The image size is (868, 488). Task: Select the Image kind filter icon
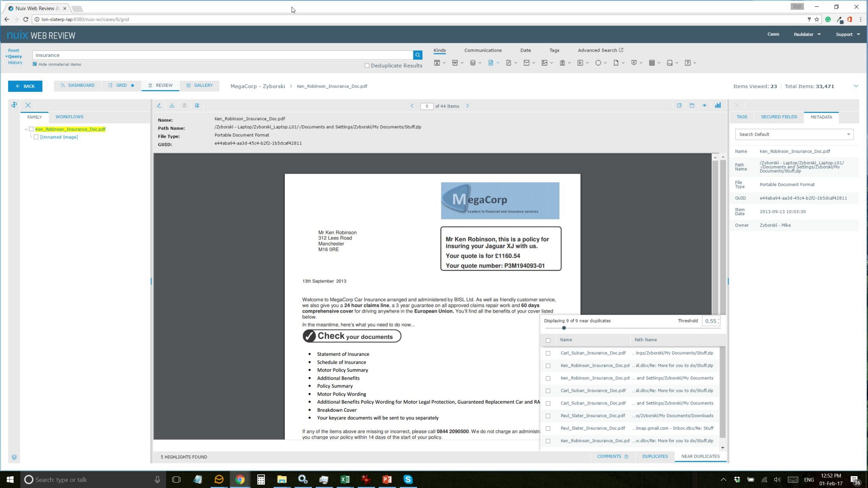pyautogui.click(x=545, y=62)
